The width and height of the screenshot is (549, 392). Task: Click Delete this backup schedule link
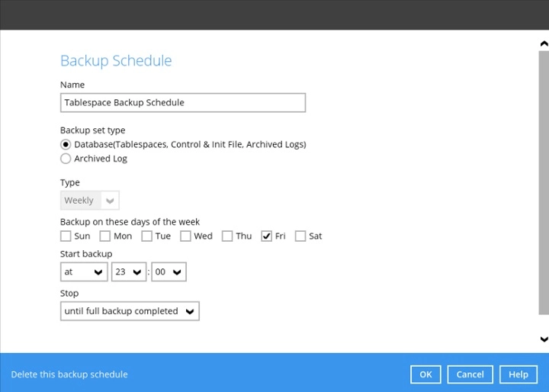(x=69, y=374)
